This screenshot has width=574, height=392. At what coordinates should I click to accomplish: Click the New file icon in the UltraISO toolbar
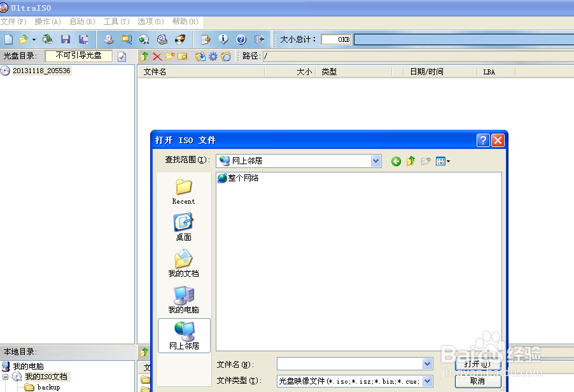coord(8,39)
